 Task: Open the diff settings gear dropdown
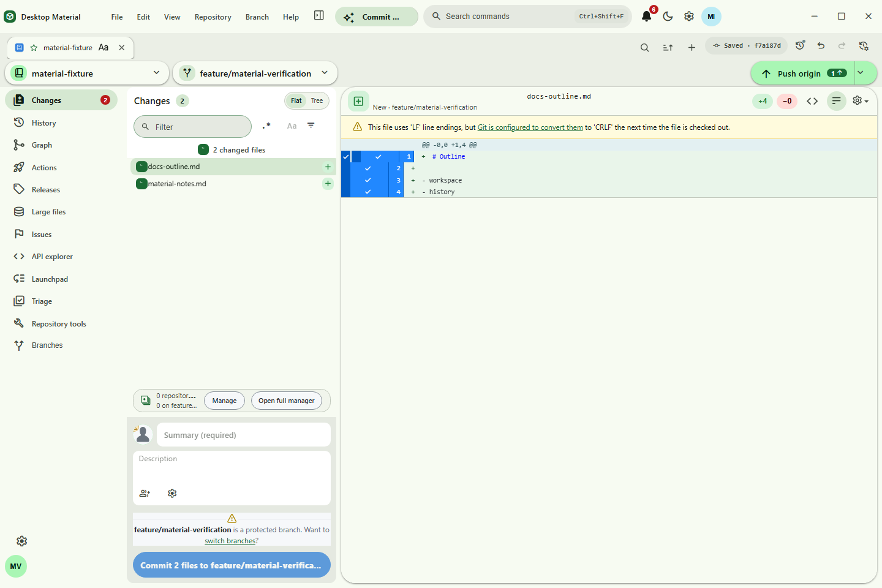tap(861, 100)
